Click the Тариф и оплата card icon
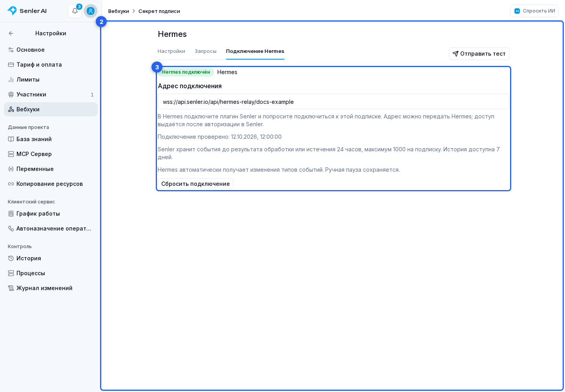This screenshot has height=392, width=565. pyautogui.click(x=11, y=65)
